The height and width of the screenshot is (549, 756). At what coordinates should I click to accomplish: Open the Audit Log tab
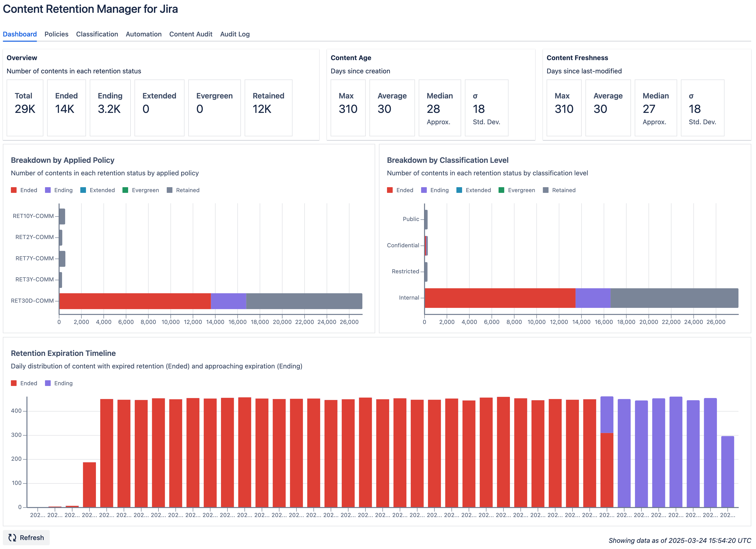[x=235, y=34]
